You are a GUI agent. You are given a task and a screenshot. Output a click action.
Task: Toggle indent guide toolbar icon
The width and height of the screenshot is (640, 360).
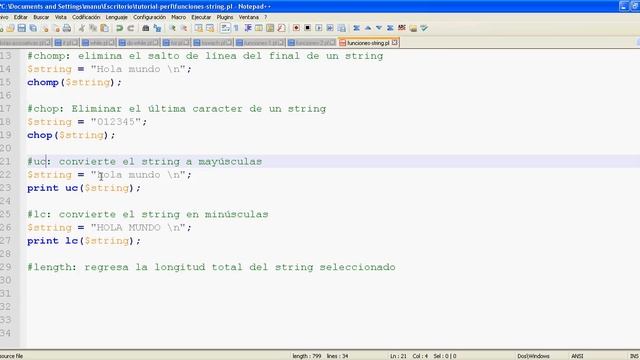(x=248, y=28)
